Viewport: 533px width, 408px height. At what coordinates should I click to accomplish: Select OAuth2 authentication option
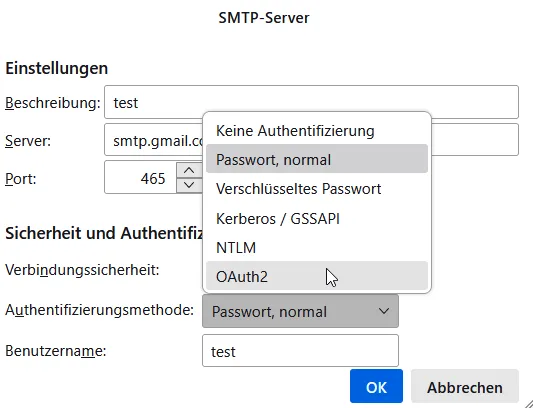(317, 276)
